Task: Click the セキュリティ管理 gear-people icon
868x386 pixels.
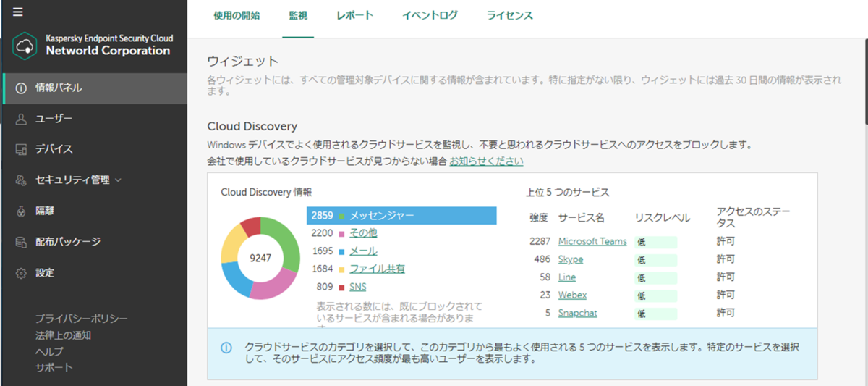Action: [21, 180]
